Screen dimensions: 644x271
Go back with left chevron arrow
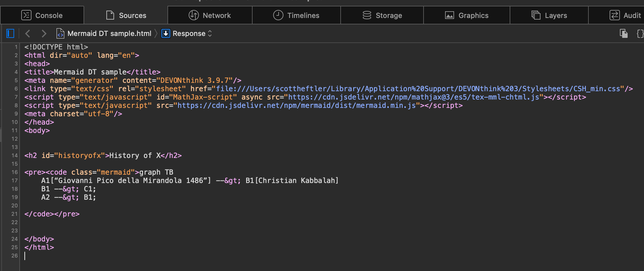click(x=28, y=33)
